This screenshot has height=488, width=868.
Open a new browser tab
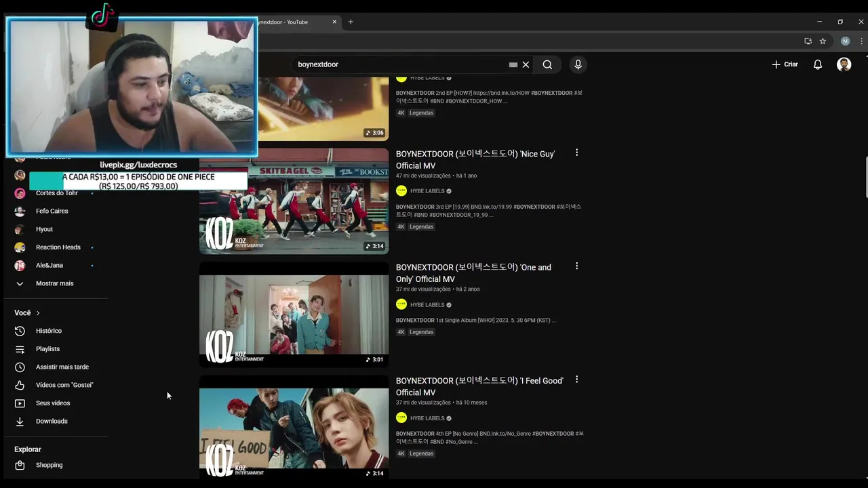click(351, 22)
